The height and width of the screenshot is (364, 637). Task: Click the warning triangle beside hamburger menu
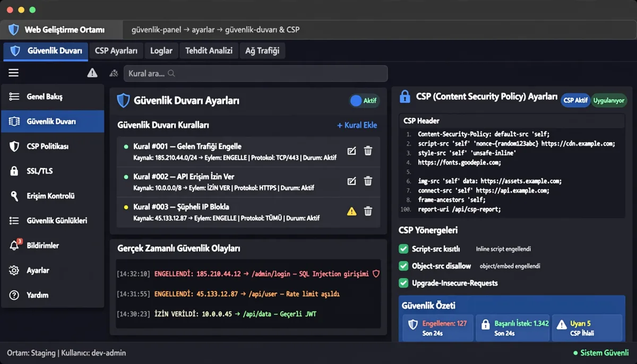tap(92, 73)
